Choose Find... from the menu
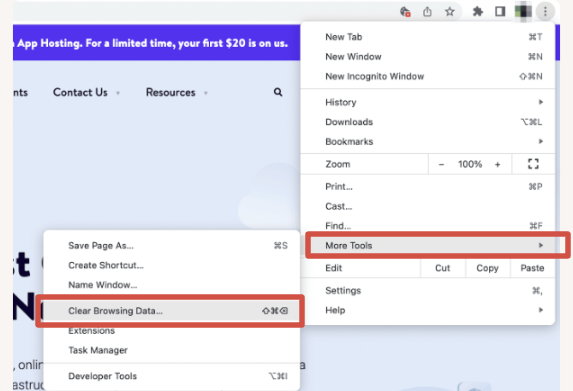The image size is (573, 391). click(428, 226)
